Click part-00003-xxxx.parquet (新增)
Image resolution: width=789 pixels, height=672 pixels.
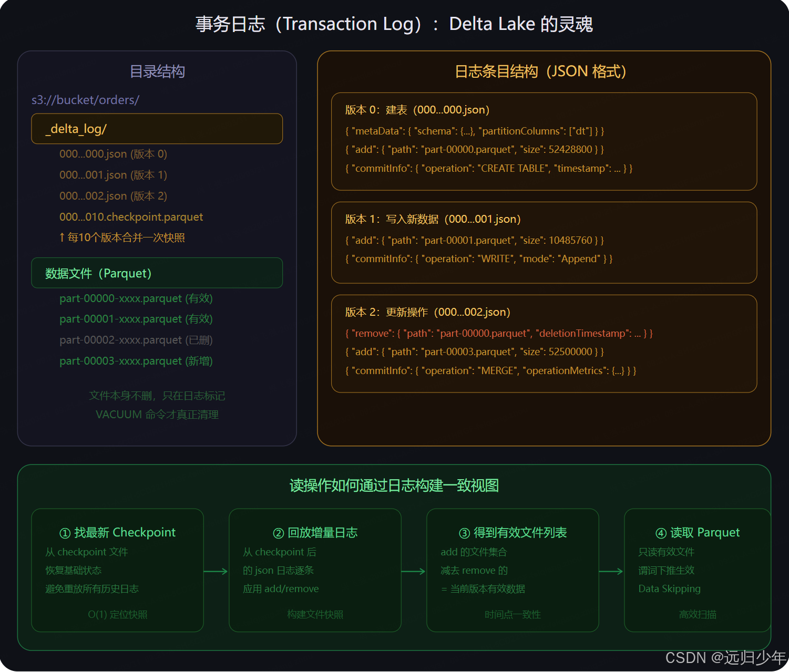(x=136, y=361)
